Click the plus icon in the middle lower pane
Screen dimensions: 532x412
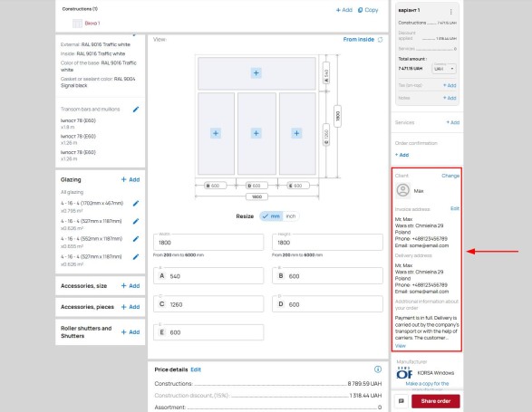[256, 133]
